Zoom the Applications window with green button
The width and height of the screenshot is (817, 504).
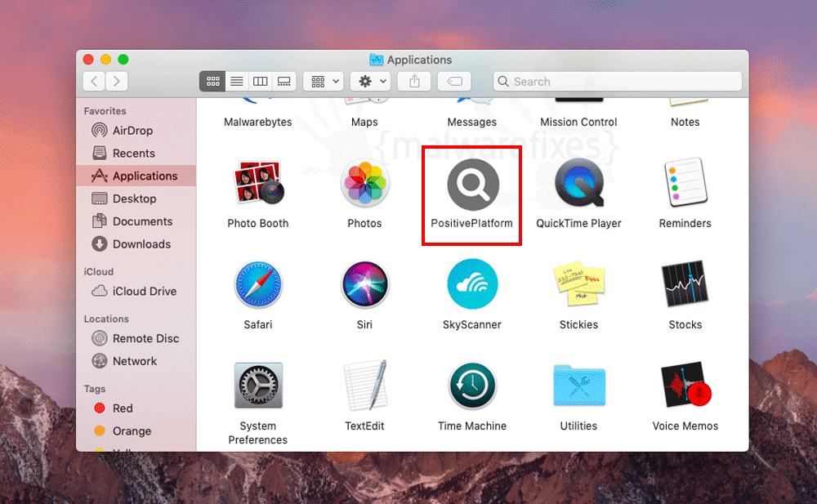(x=123, y=60)
